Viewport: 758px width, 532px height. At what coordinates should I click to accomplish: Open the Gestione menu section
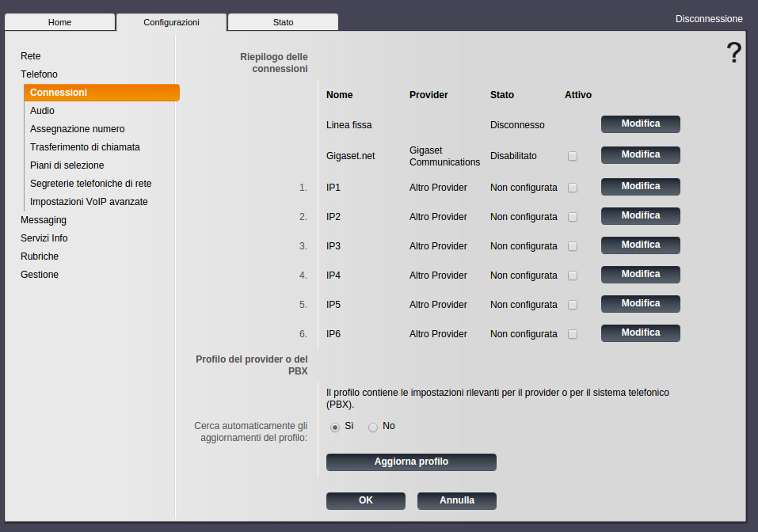click(x=40, y=275)
